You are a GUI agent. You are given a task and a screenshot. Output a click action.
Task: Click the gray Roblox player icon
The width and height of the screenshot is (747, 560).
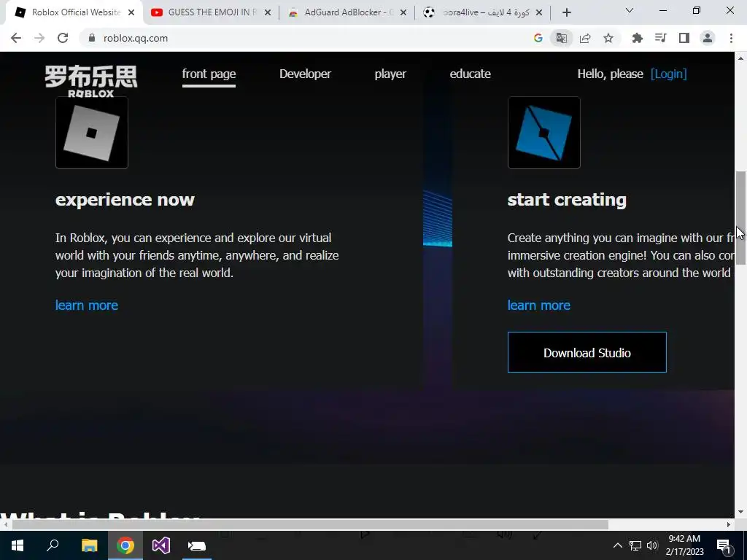(91, 133)
